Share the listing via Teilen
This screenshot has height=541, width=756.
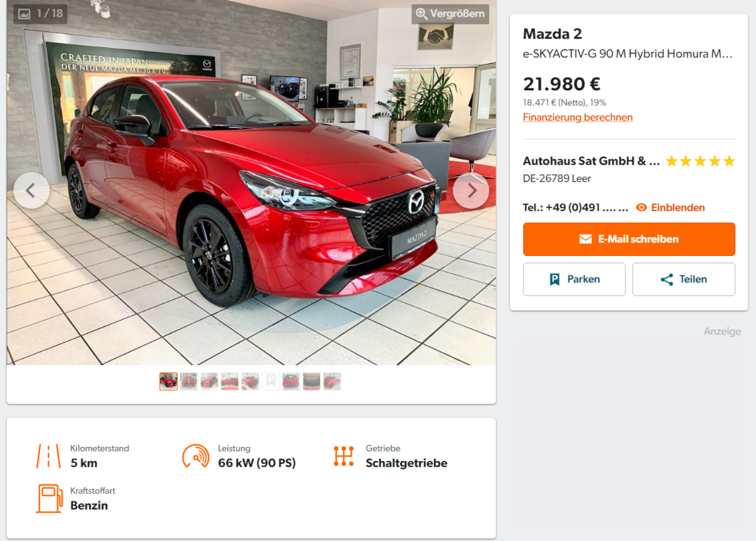[684, 279]
